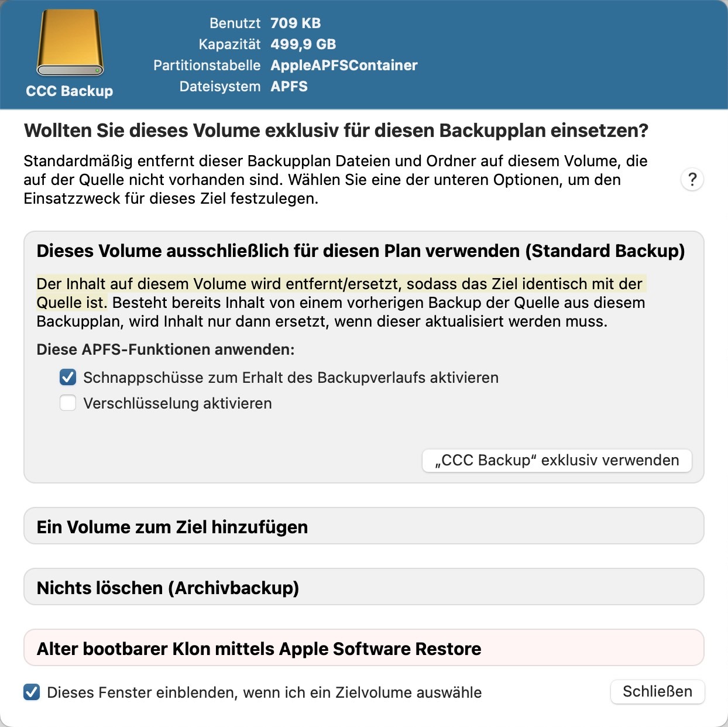Screen dimensions: 728x727
Task: Toggle Dieses Fenster einblenden checkbox
Action: tap(32, 692)
